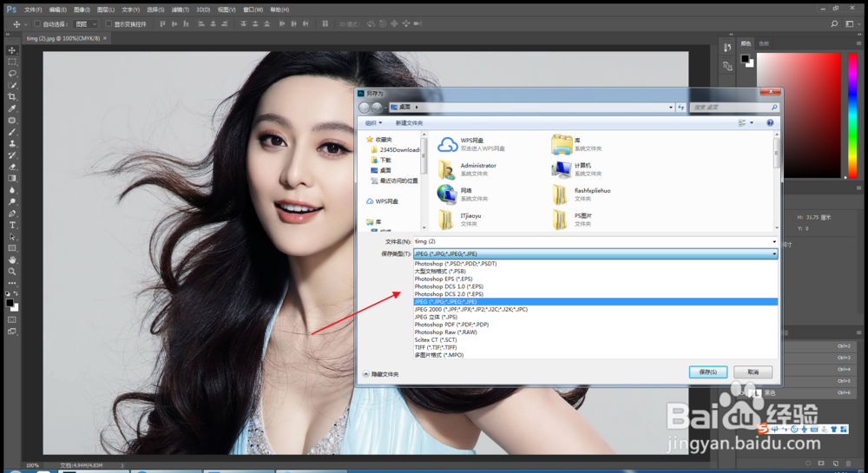The width and height of the screenshot is (868, 473).
Task: Select the Lasso tool
Action: (x=12, y=74)
